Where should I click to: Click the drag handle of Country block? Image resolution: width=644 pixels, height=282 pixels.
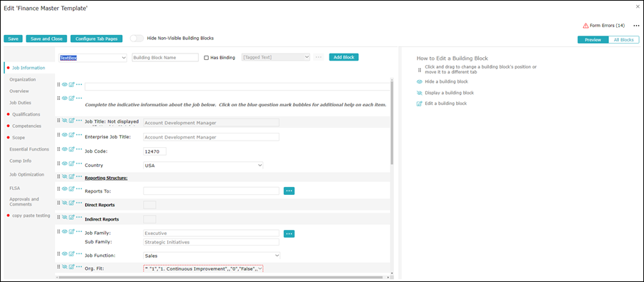click(59, 163)
